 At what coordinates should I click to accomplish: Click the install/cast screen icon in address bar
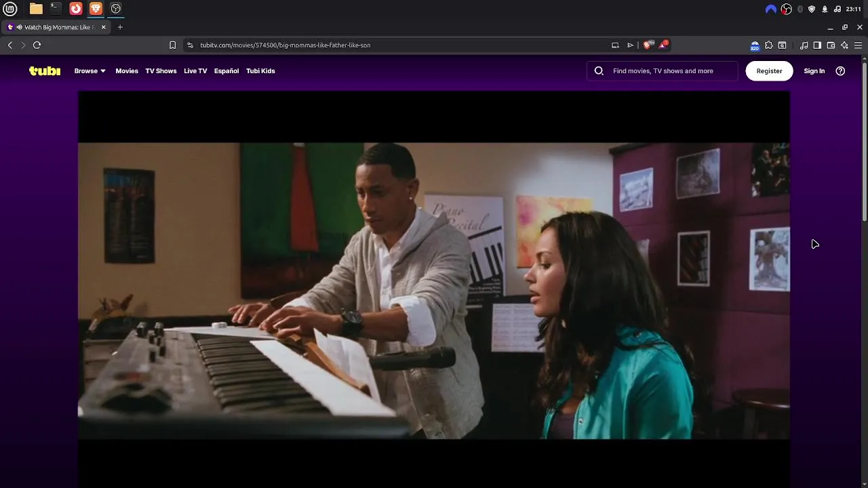click(615, 45)
